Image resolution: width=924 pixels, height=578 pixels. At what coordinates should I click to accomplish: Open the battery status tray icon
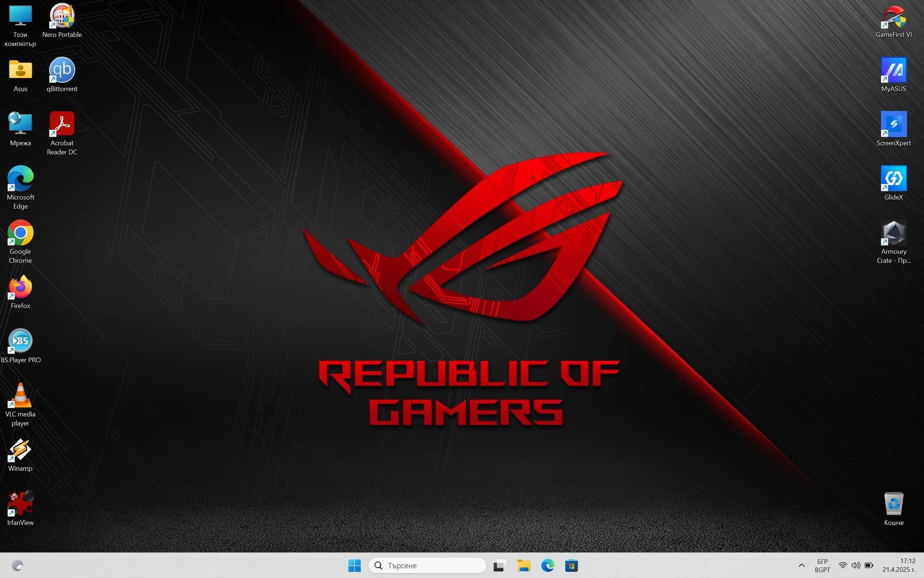[x=869, y=565]
